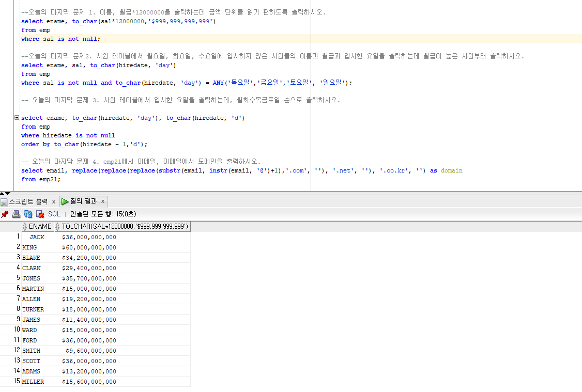Select the KING row in results
The width and height of the screenshot is (582, 392).
tap(29, 247)
